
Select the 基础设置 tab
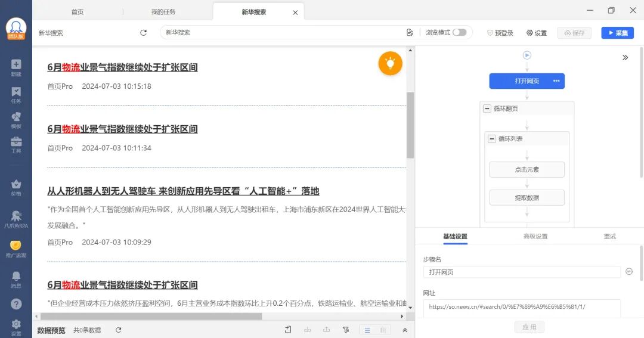(x=455, y=236)
